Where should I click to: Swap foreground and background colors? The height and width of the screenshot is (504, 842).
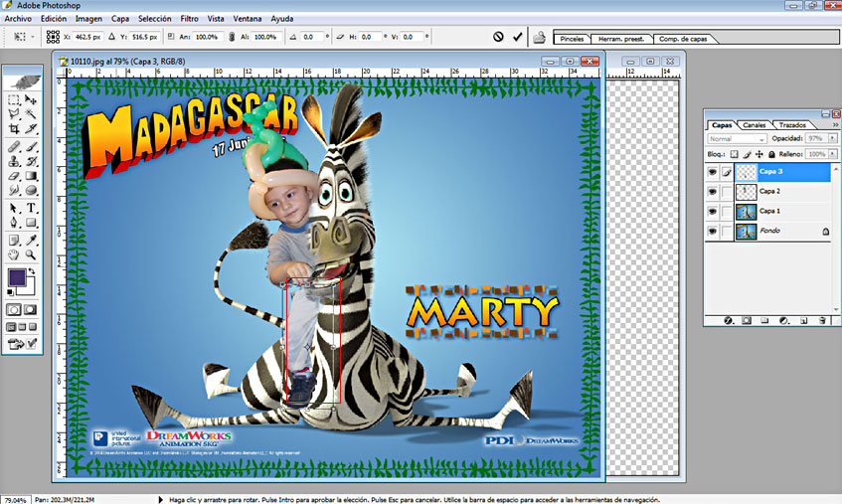pyautogui.click(x=32, y=271)
